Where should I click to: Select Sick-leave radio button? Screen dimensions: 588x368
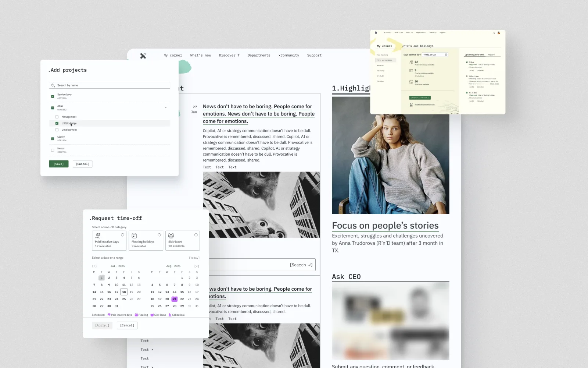(196, 235)
